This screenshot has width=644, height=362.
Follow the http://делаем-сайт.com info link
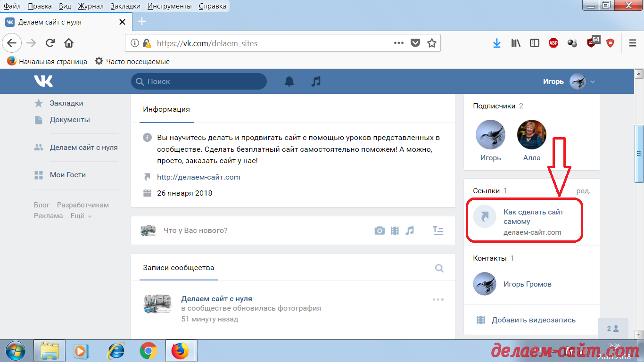pyautogui.click(x=198, y=177)
